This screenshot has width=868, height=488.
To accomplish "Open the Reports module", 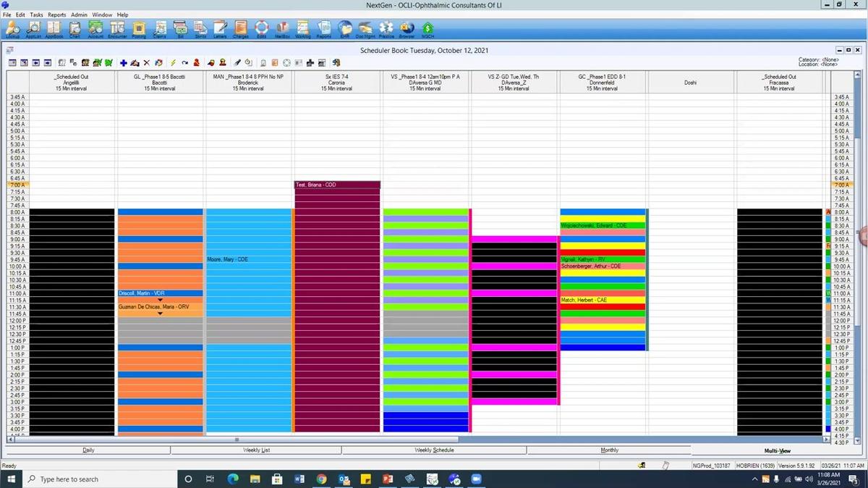I will (x=323, y=29).
